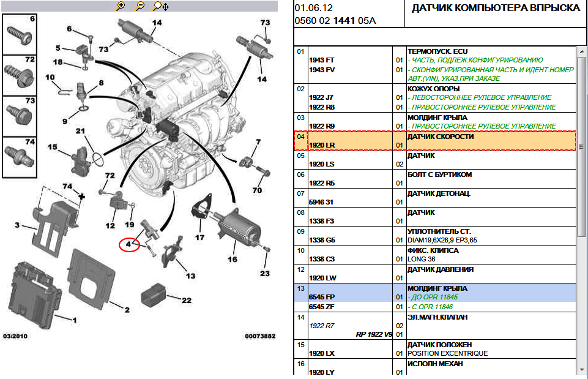This screenshot has width=588, height=379.
Task: Select part number 1920 LS
Action: coord(321,164)
